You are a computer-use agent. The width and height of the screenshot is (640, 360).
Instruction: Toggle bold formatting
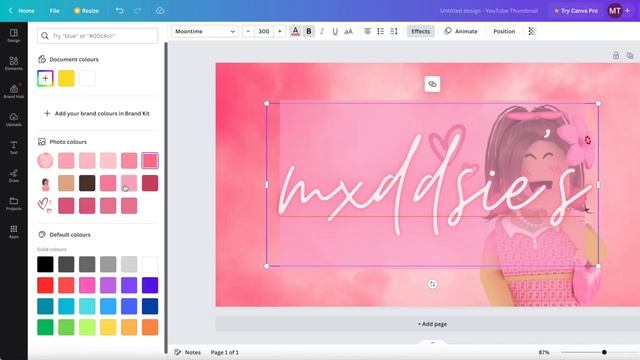point(309,31)
